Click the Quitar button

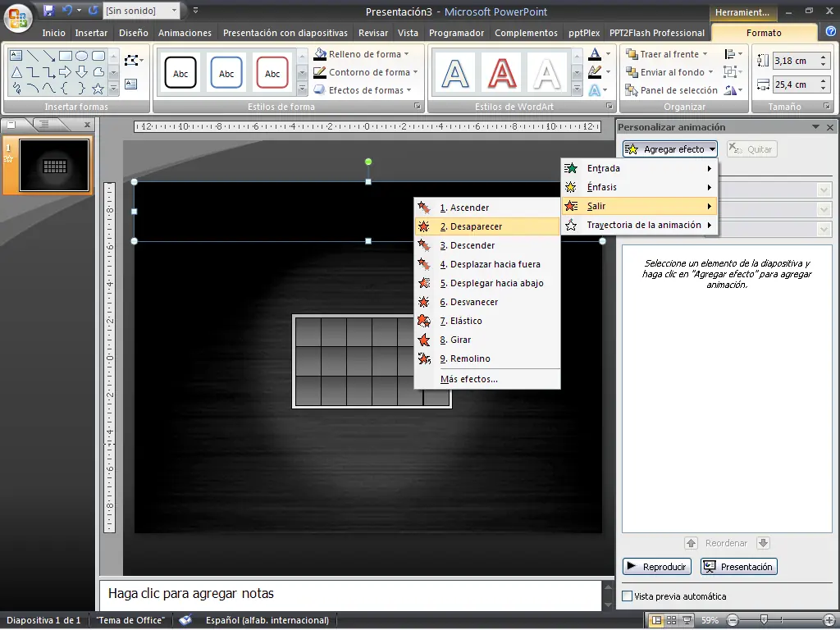(x=752, y=149)
